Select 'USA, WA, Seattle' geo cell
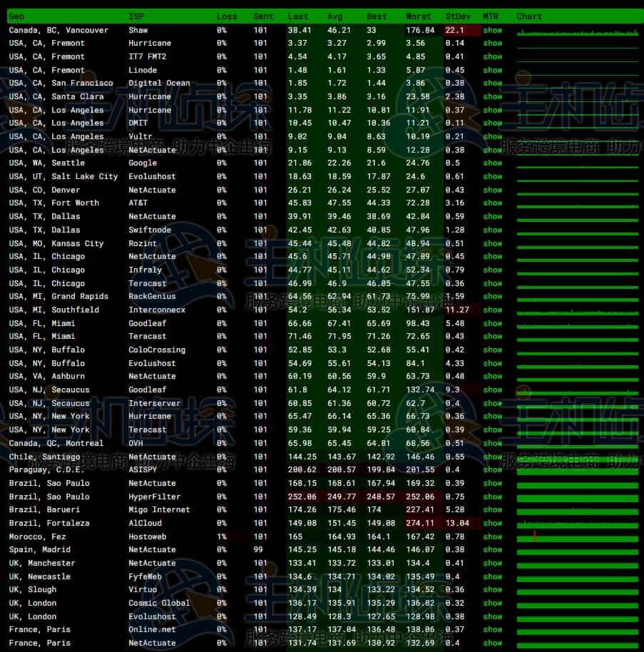 pyautogui.click(x=47, y=163)
